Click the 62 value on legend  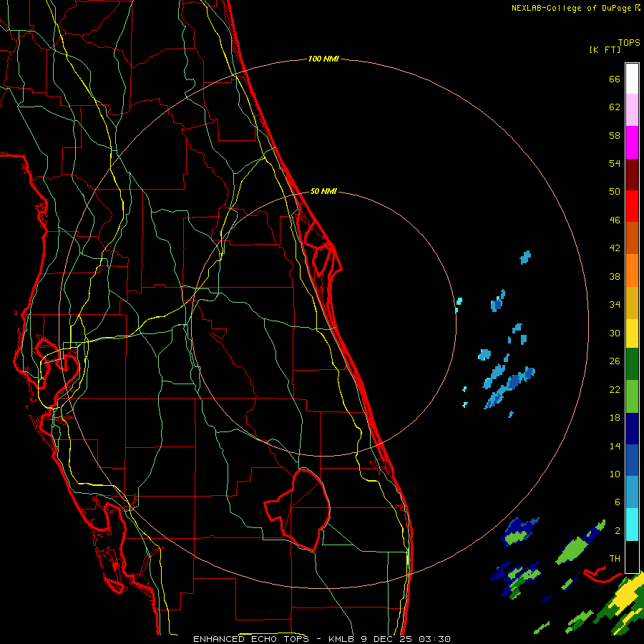[615, 107]
